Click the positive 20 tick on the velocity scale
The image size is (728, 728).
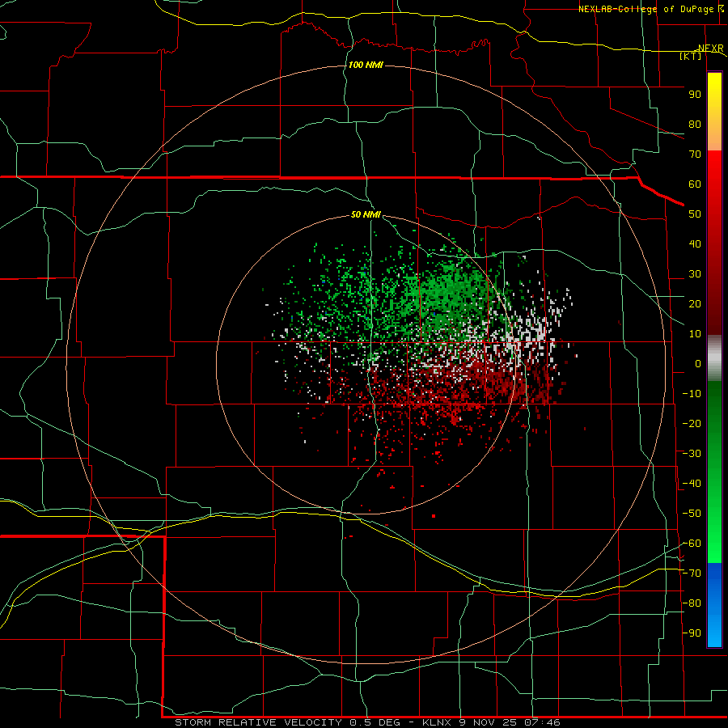pos(695,304)
